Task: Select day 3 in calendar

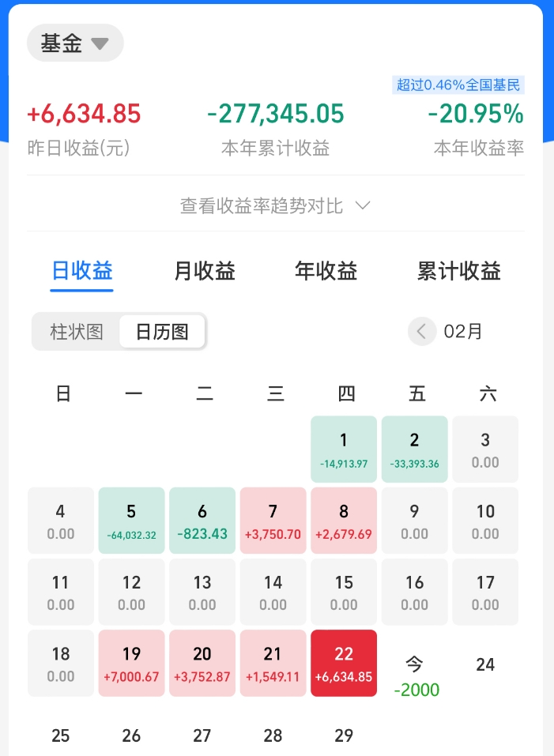Action: (x=485, y=449)
